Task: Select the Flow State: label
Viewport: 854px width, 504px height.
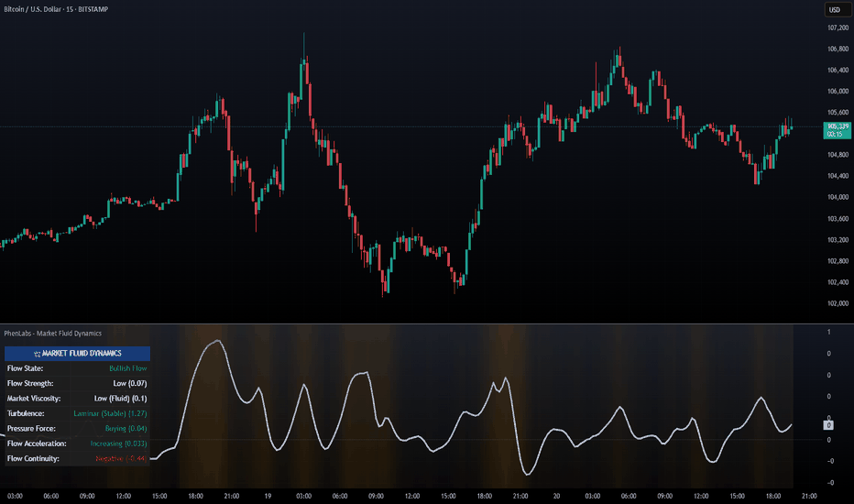Action: click(x=25, y=368)
